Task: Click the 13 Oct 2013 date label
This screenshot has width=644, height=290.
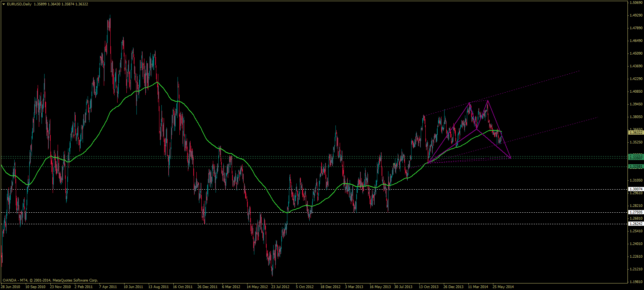Action: point(429,287)
